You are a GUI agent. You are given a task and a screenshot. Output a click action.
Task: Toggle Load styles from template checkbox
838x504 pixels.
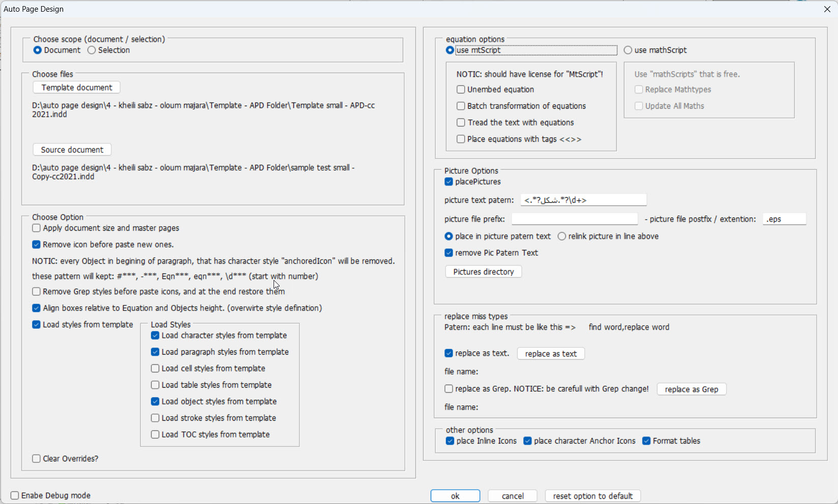point(37,325)
